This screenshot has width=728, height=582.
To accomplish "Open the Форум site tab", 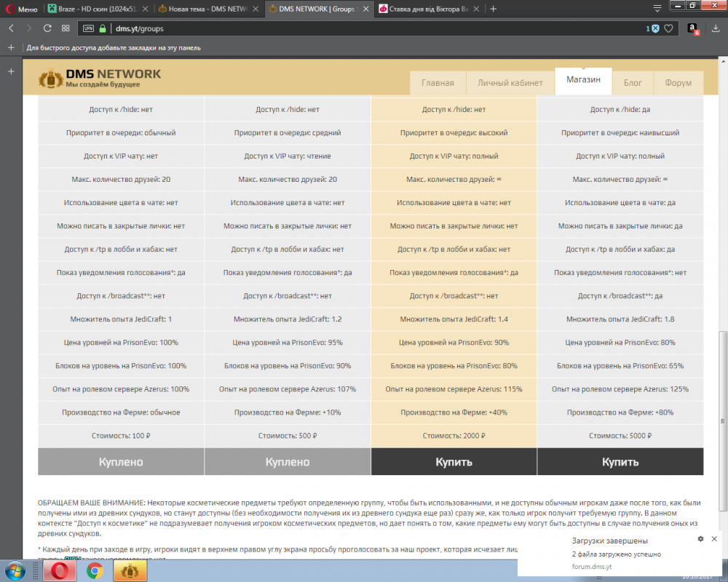I will (678, 83).
